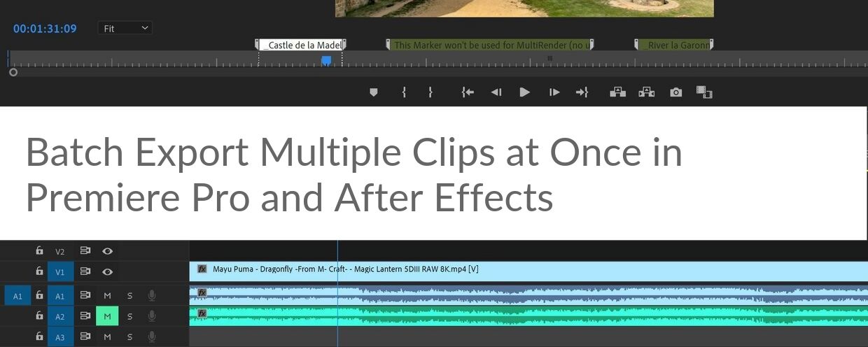868x347 pixels.
Task: Click the Batch Export Multiple Clips article title
Action: click(x=353, y=175)
